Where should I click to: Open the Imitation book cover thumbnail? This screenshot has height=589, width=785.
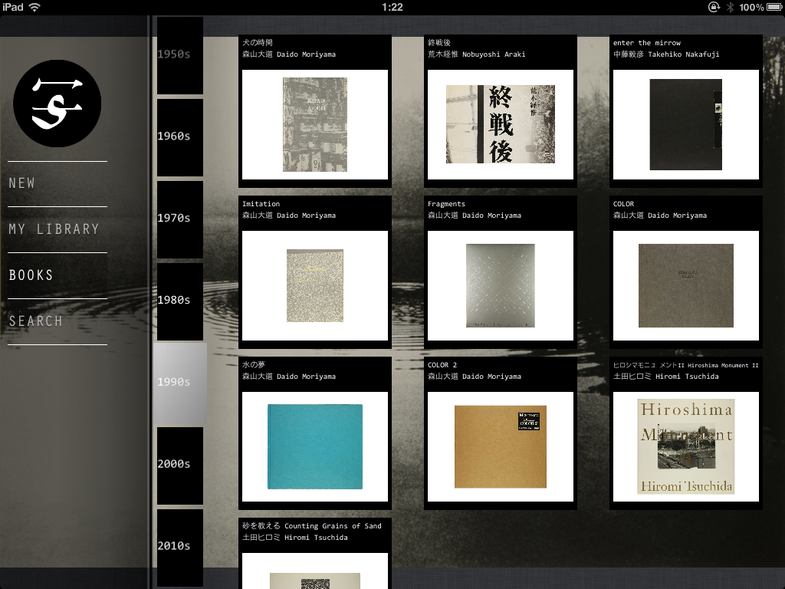[x=315, y=285]
